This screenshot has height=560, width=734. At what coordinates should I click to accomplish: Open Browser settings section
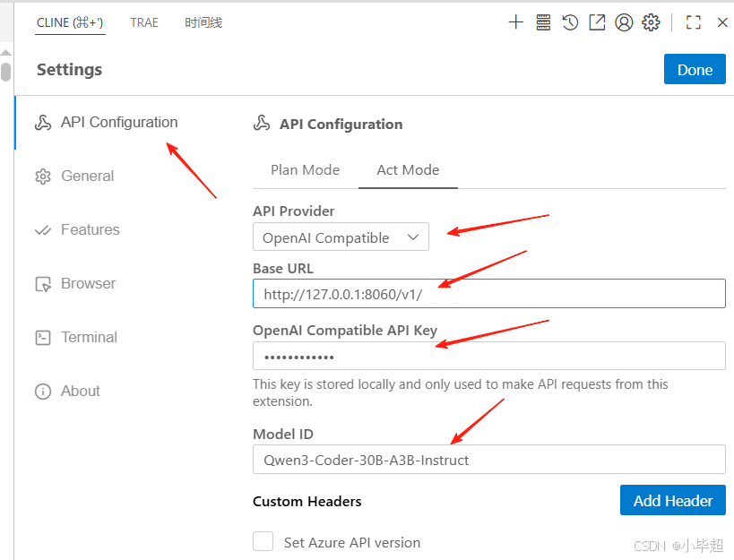click(x=75, y=283)
